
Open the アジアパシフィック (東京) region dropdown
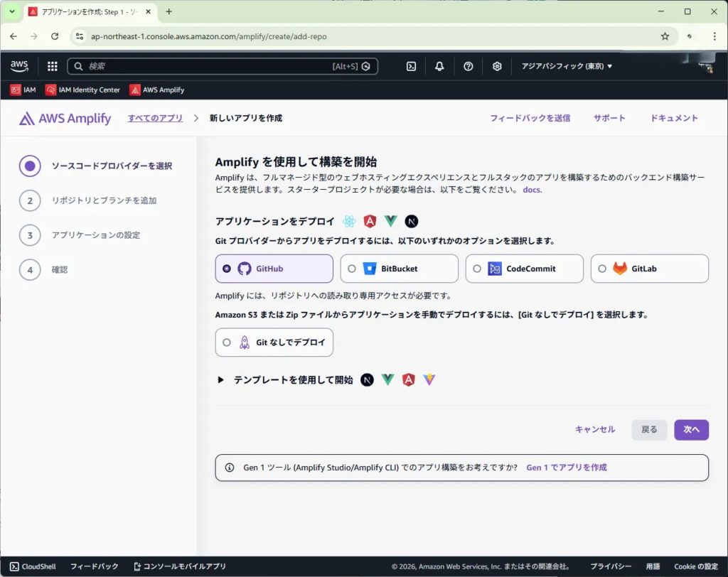[x=567, y=66]
